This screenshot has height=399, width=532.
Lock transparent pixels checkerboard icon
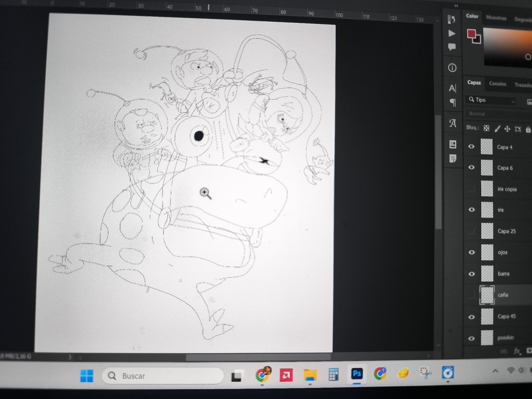[x=487, y=128]
